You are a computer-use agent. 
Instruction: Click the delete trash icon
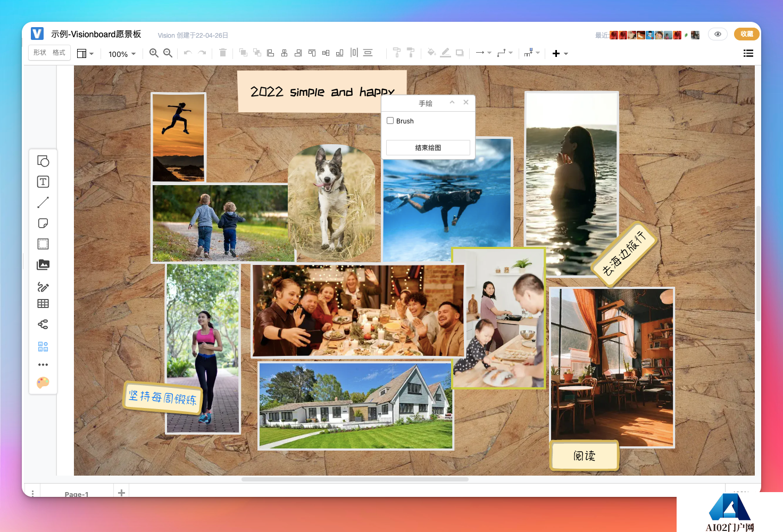(x=223, y=53)
